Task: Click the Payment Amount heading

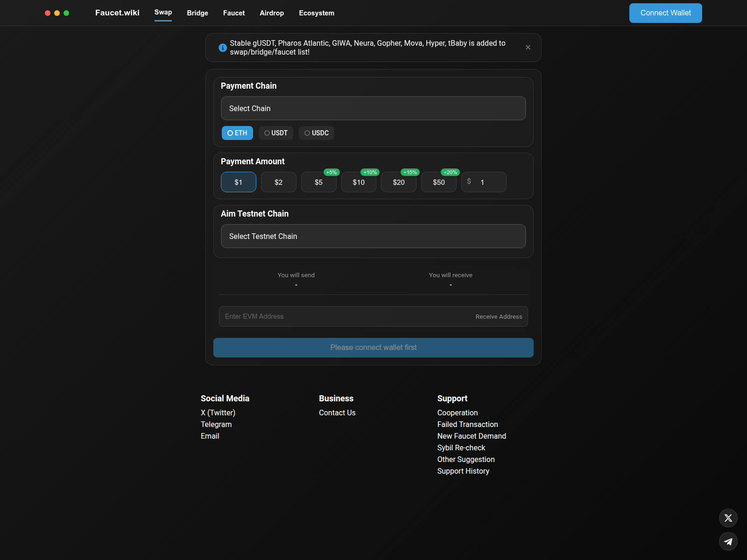Action: pyautogui.click(x=253, y=161)
